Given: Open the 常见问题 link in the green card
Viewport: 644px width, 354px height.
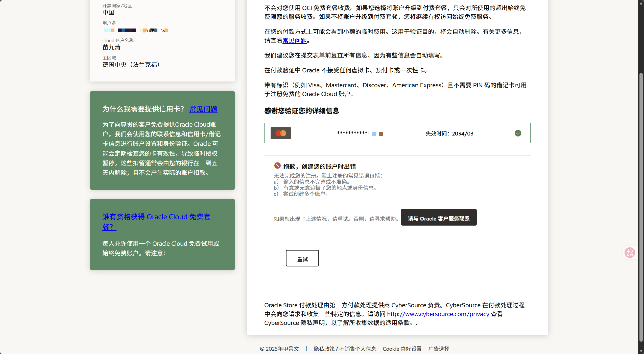Looking at the screenshot, I should point(203,109).
